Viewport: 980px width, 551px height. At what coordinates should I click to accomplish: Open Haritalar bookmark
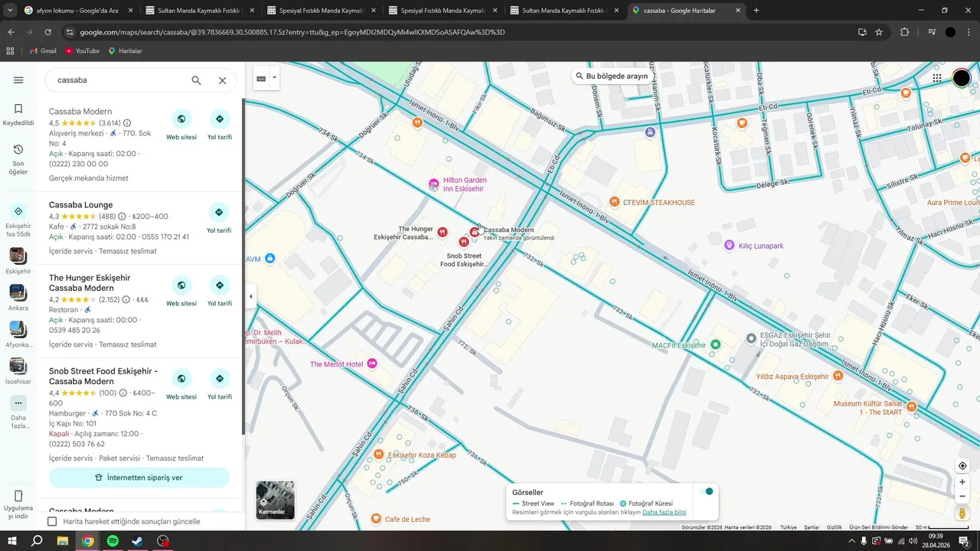[x=125, y=51]
